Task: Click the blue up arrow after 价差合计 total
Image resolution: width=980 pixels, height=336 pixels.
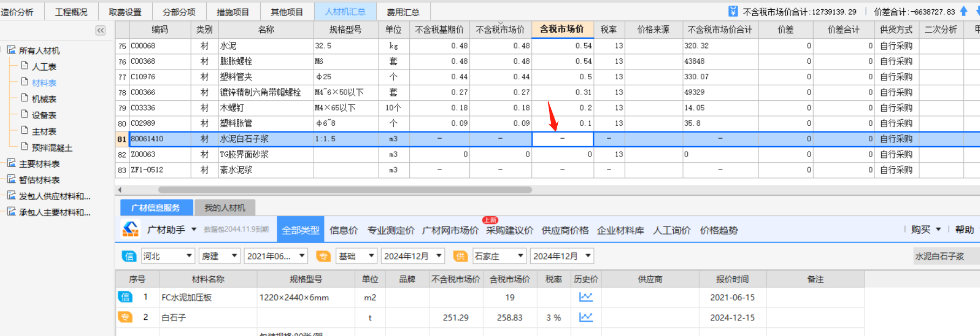Action: click(964, 11)
